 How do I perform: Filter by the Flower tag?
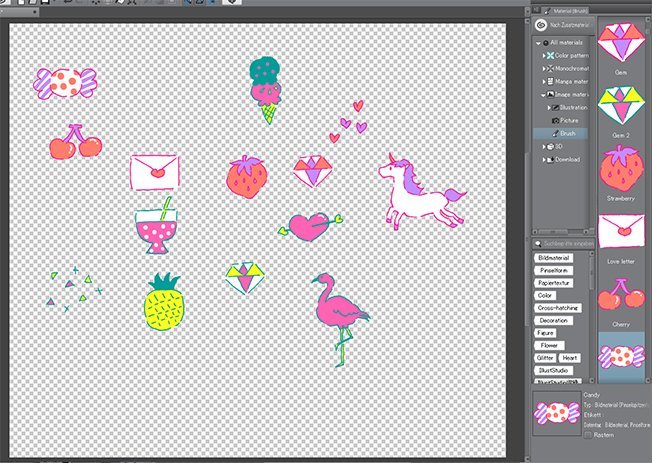(x=549, y=345)
